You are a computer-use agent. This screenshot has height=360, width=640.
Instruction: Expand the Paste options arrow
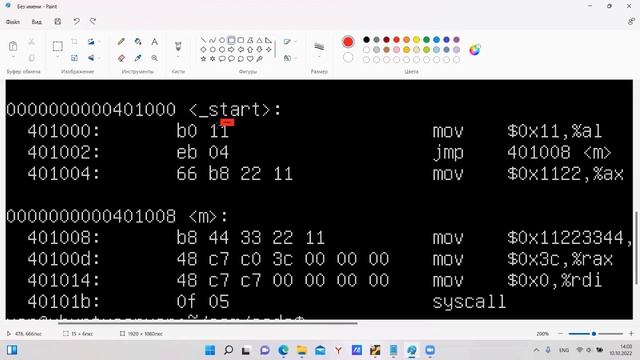coord(13,57)
